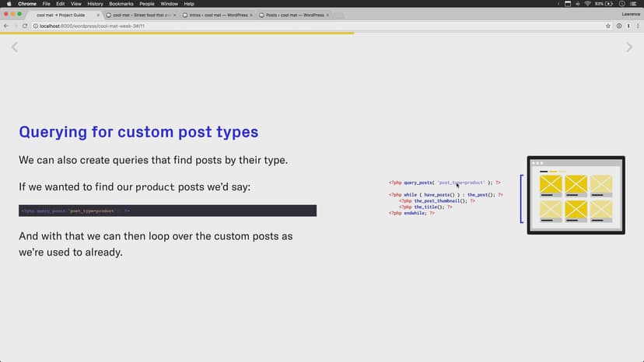This screenshot has height=362, width=644.
Task: Click the volume icon in the menu bar
Action: pyautogui.click(x=576, y=4)
